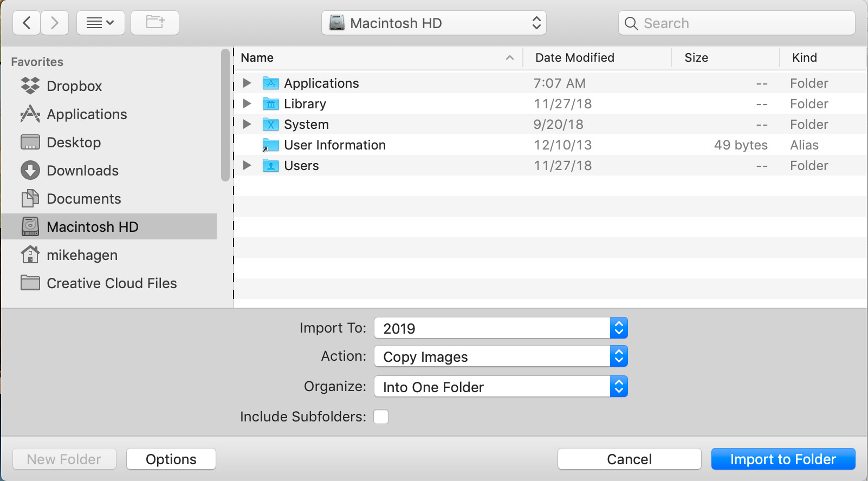This screenshot has height=481, width=868.
Task: Expand the Users folder tree
Action: pos(247,165)
